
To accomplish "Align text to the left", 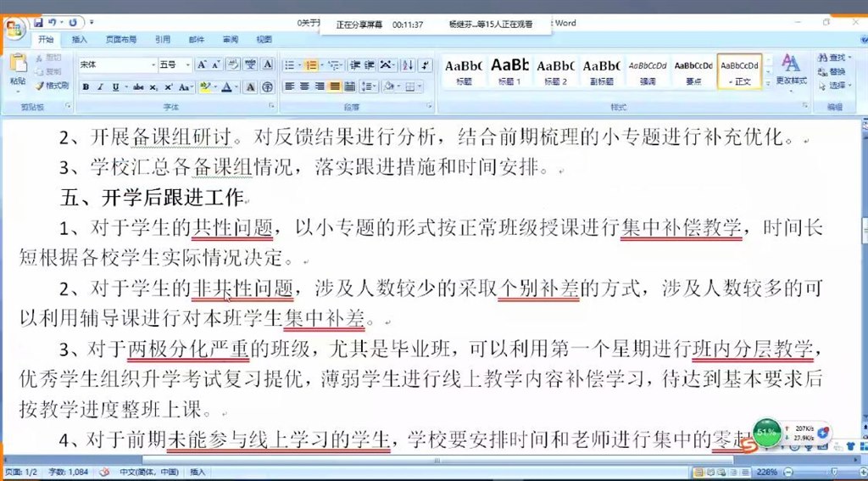I will click(x=289, y=87).
